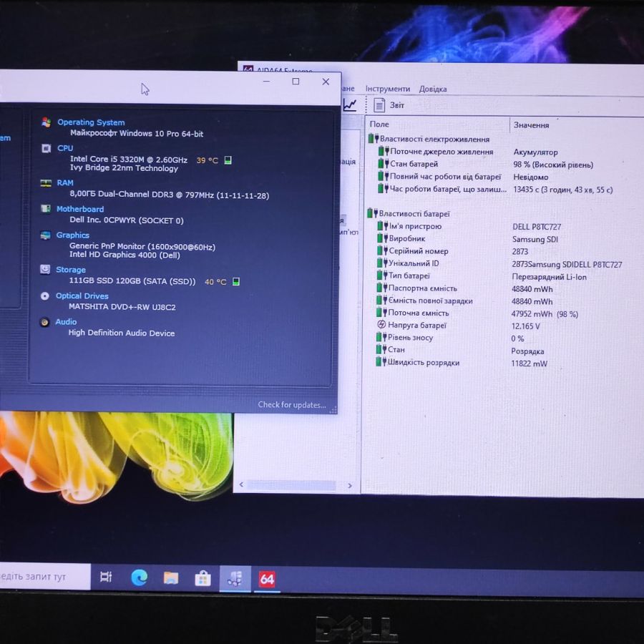The image size is (644, 644).
Task: Click the Operating System heading in Speccy
Action: tap(91, 122)
